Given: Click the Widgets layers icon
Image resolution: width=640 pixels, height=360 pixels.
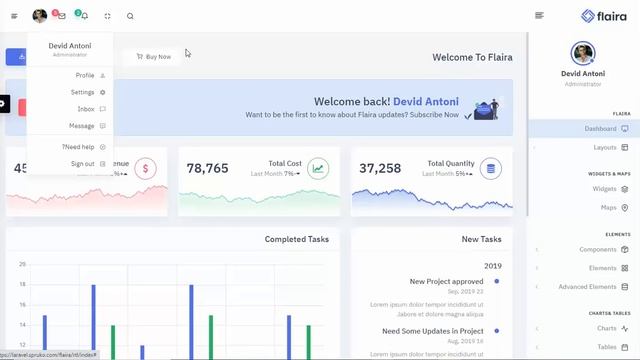Looking at the screenshot, I should tap(625, 189).
